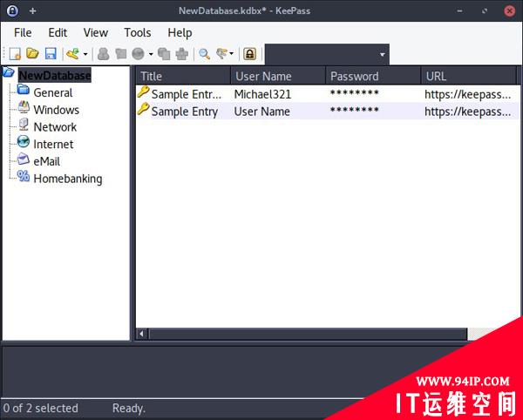Open the View menu

click(95, 32)
